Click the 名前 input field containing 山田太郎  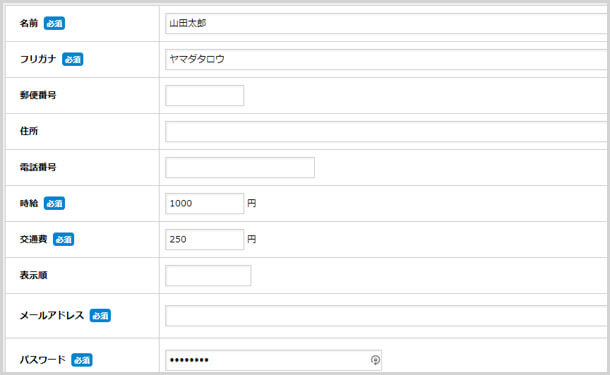pos(387,23)
